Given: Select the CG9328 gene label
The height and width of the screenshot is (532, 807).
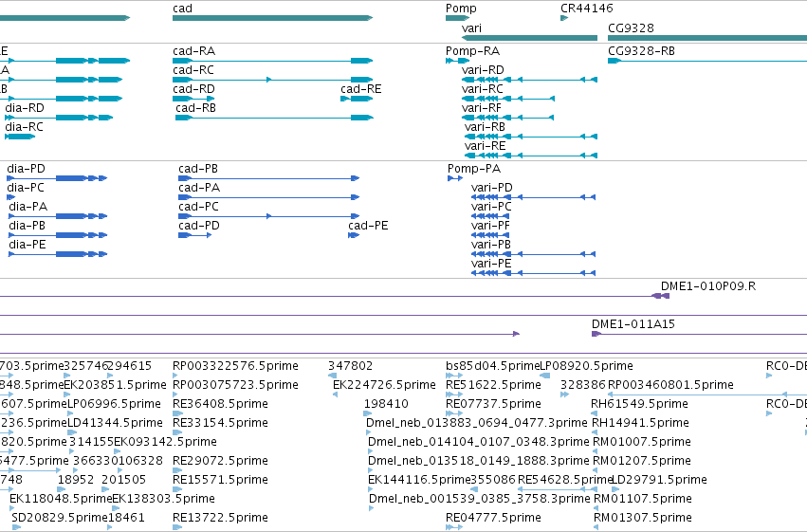Looking at the screenshot, I should coord(631,28).
